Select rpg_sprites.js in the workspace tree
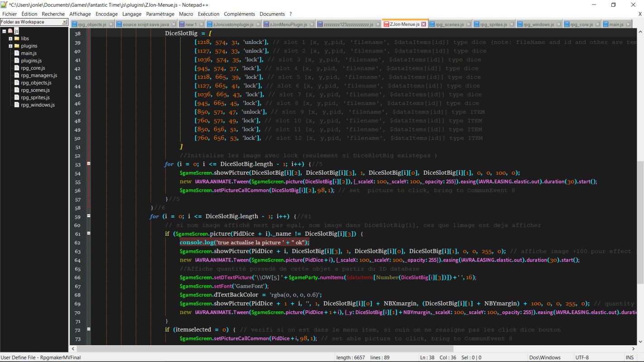 [35, 97]
